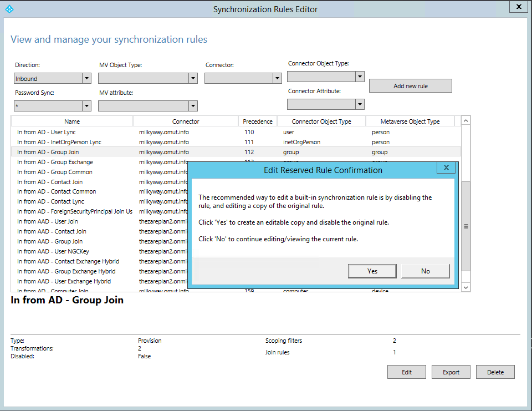Open the Connector Object Type dropdown
The image size is (532, 411).
(326, 77)
